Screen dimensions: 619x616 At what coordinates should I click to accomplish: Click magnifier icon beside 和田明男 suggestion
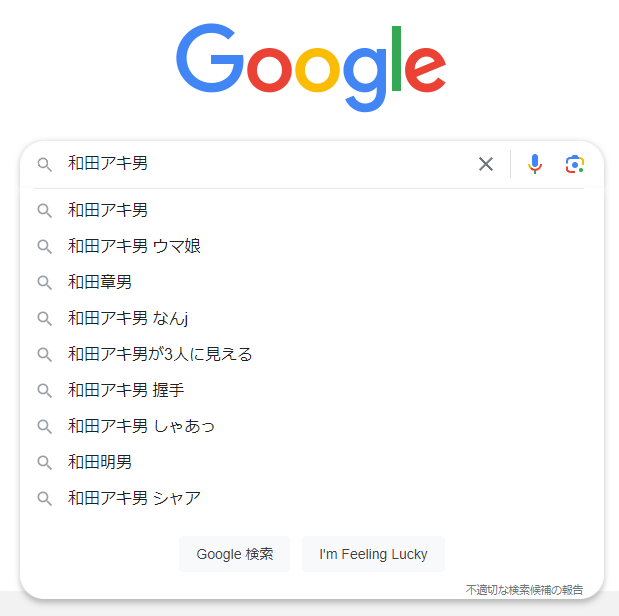(44, 462)
